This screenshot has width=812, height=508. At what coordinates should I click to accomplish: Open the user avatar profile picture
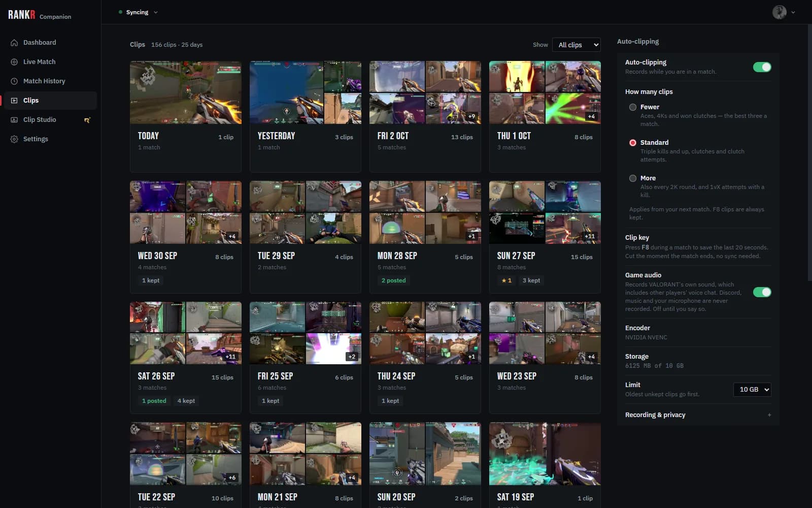[x=779, y=12]
